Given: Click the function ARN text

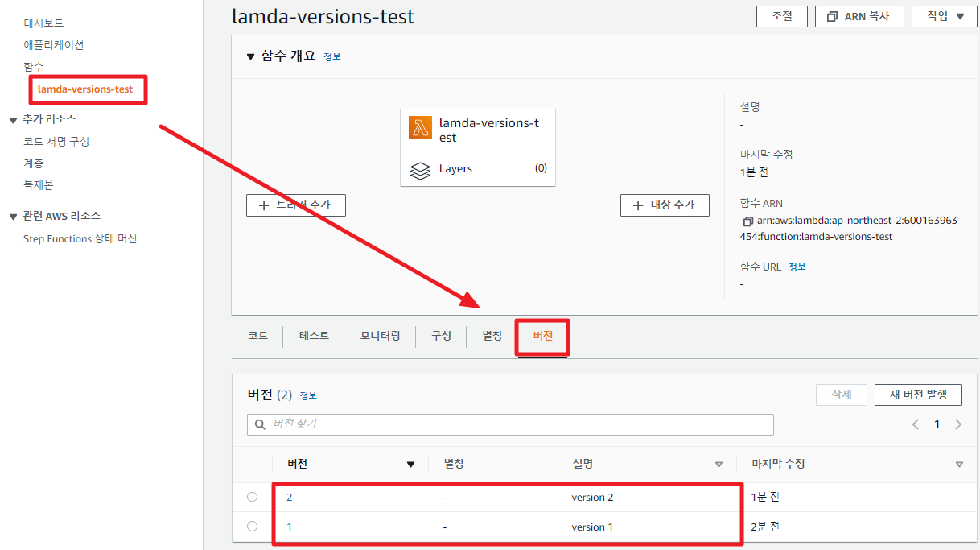Looking at the screenshot, I should (x=849, y=229).
